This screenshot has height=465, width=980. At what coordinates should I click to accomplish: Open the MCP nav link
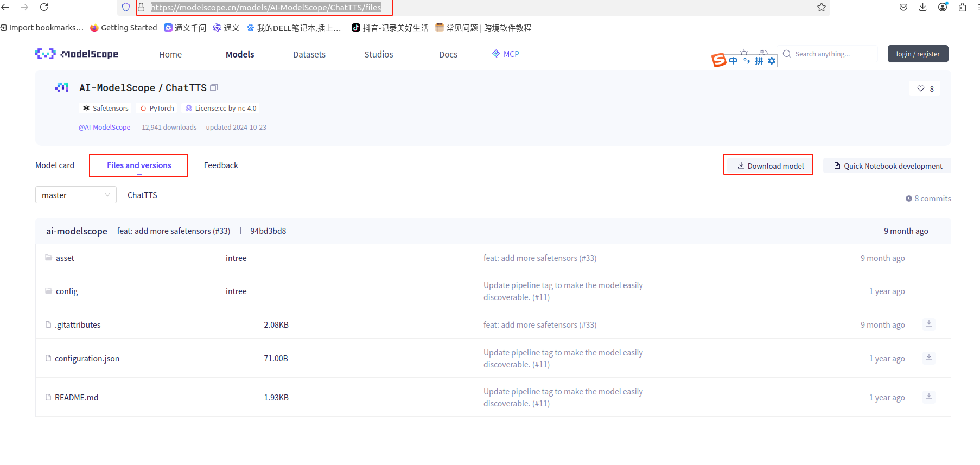tap(506, 54)
